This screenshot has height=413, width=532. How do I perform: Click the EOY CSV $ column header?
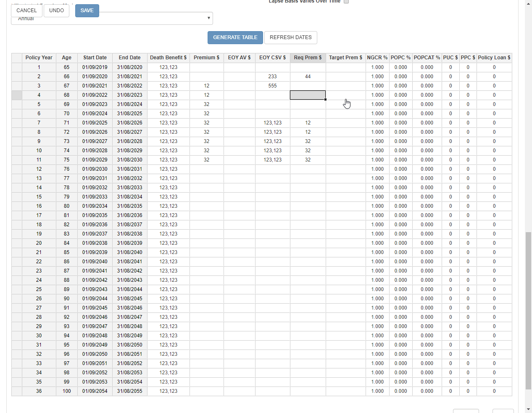272,58
